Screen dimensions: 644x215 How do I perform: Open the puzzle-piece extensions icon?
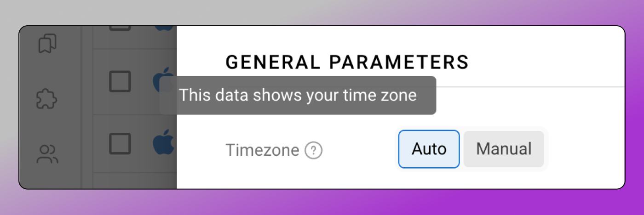click(47, 98)
